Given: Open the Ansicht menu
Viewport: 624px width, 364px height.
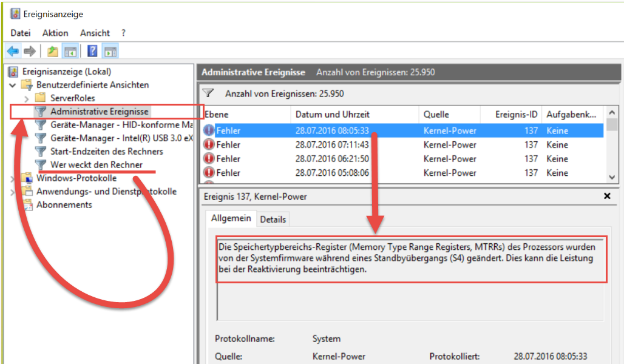Looking at the screenshot, I should coord(95,33).
